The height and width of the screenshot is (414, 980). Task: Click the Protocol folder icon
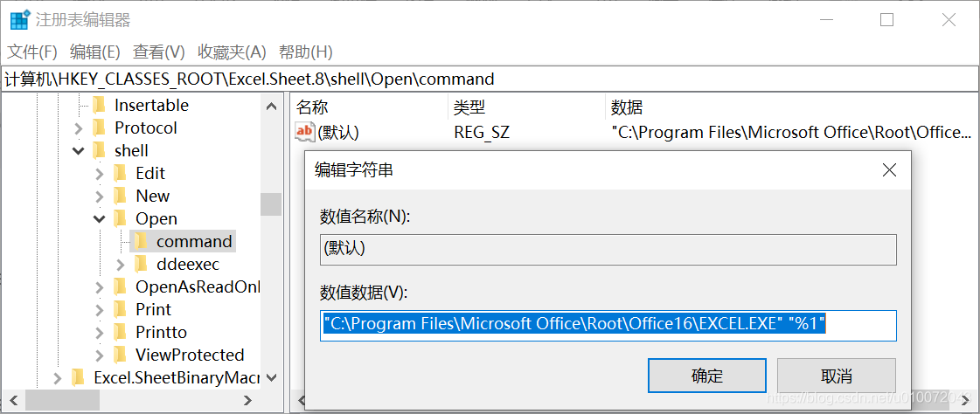(100, 128)
